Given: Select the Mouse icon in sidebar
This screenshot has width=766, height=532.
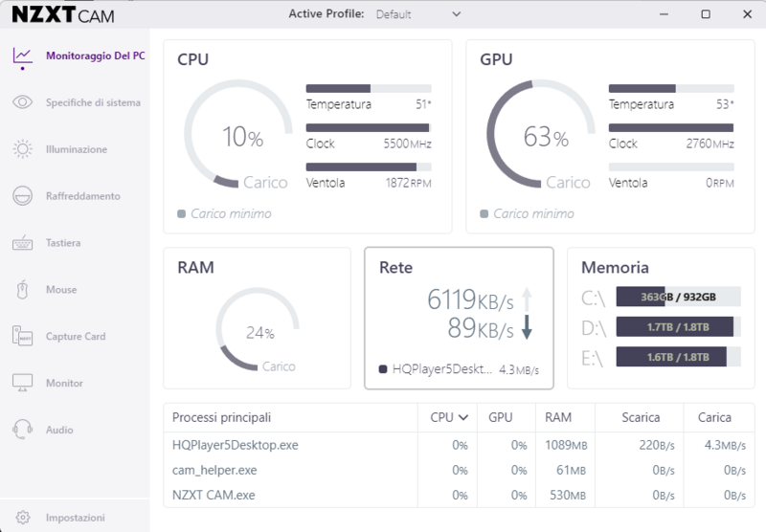Looking at the screenshot, I should pos(22,289).
